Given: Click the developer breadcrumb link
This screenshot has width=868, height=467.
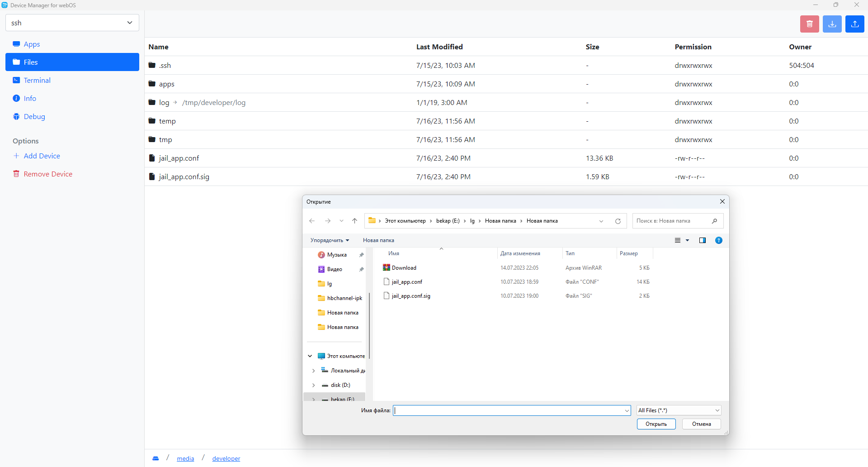Looking at the screenshot, I should [226, 458].
